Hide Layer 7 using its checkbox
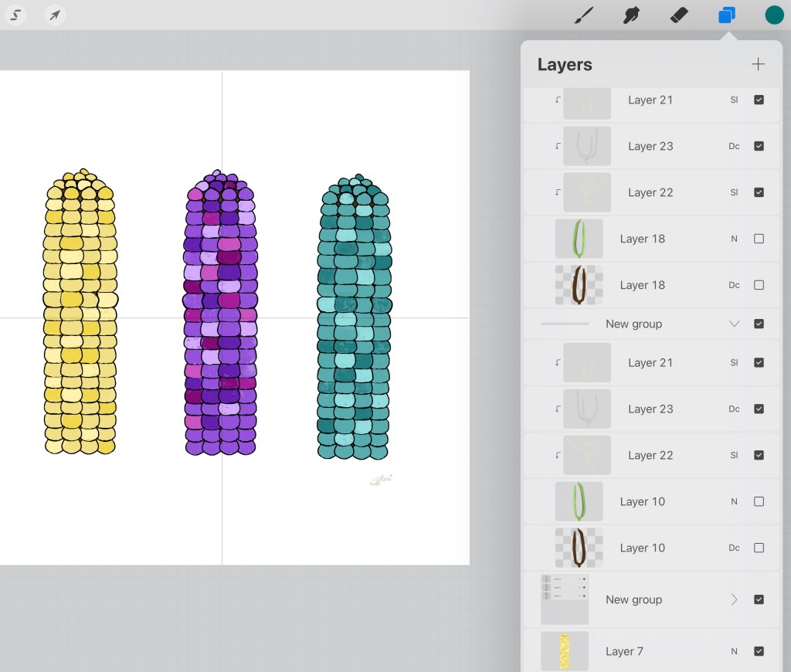Image resolution: width=791 pixels, height=672 pixels. (x=759, y=651)
